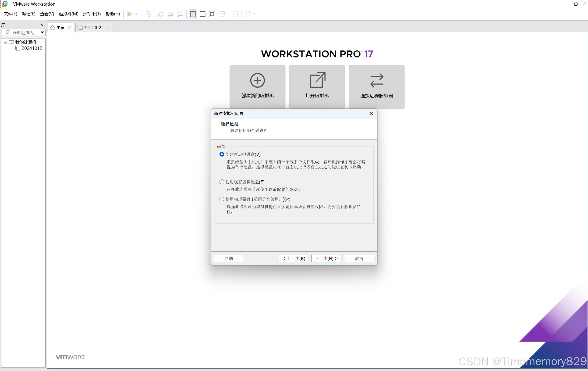Image resolution: width=588 pixels, height=371 pixels.
Task: Click the 您要使用哪个磁盘? text
Action: (x=248, y=130)
